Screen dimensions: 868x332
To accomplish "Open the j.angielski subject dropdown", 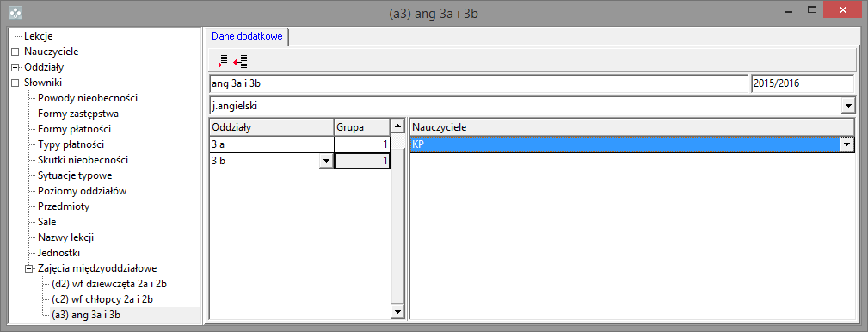I will pyautogui.click(x=847, y=105).
